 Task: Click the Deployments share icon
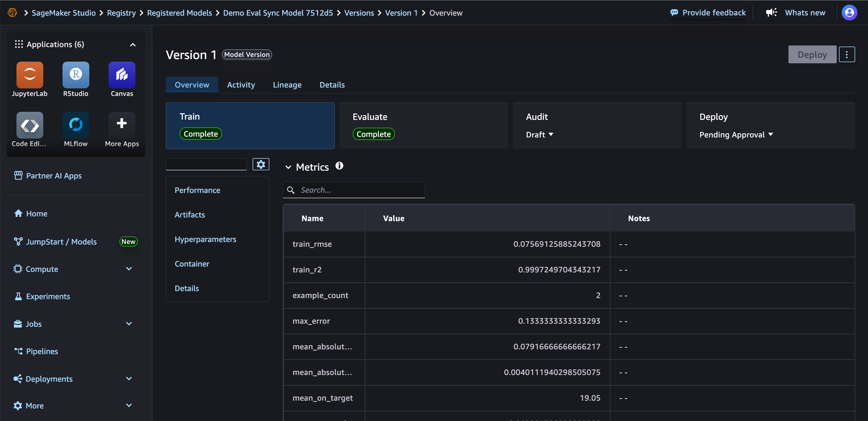pyautogui.click(x=18, y=379)
